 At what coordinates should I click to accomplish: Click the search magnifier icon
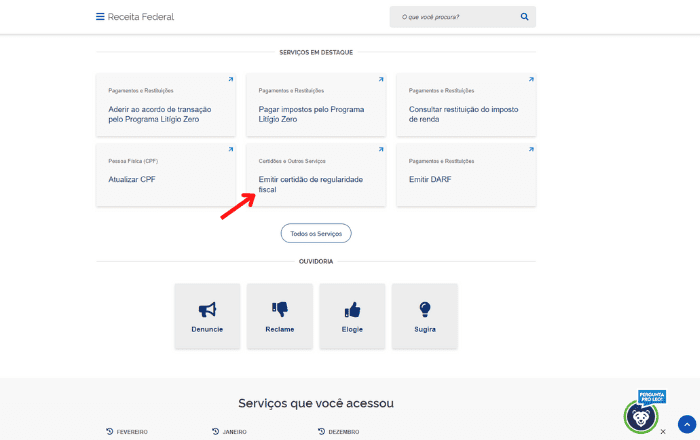(524, 17)
